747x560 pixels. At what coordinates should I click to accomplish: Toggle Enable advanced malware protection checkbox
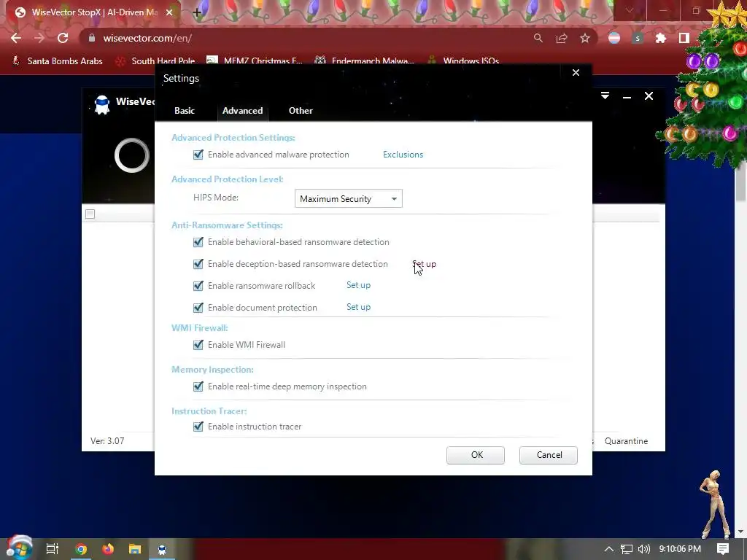(x=198, y=155)
